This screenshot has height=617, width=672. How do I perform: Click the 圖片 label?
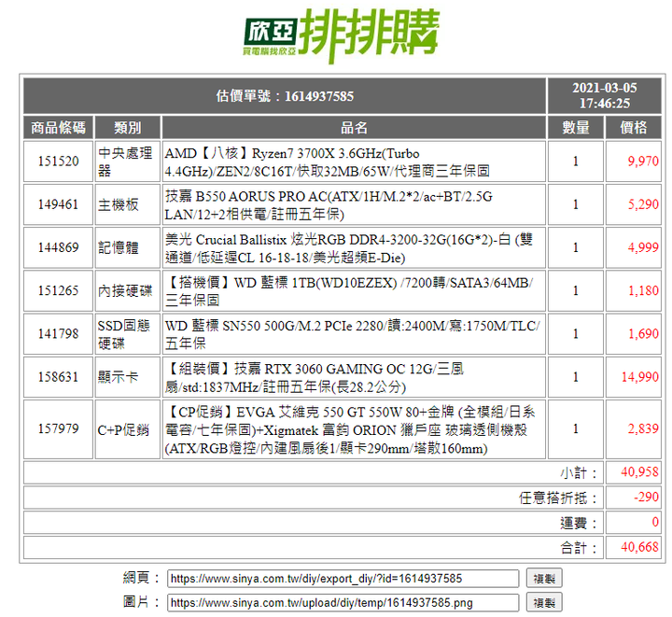141,602
